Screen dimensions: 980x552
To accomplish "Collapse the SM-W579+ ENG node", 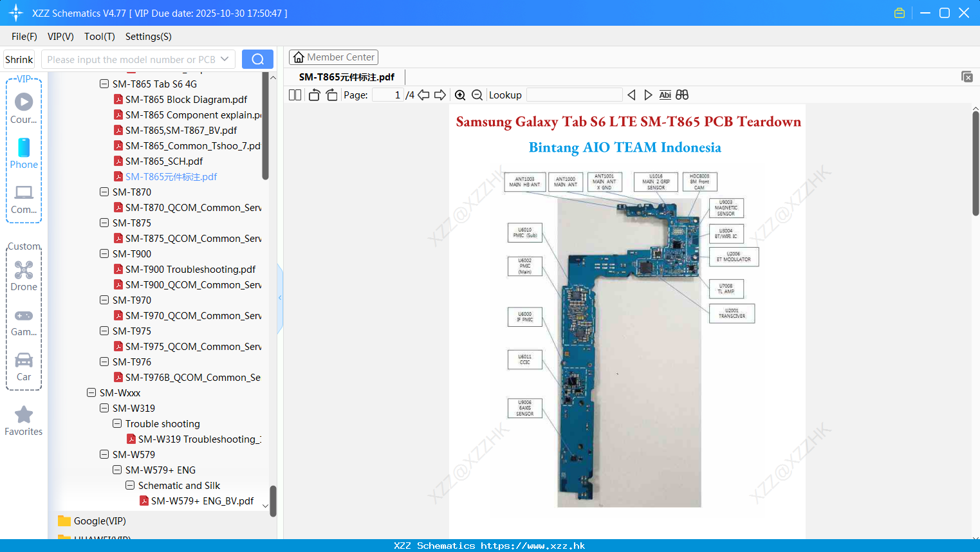I will pos(117,470).
